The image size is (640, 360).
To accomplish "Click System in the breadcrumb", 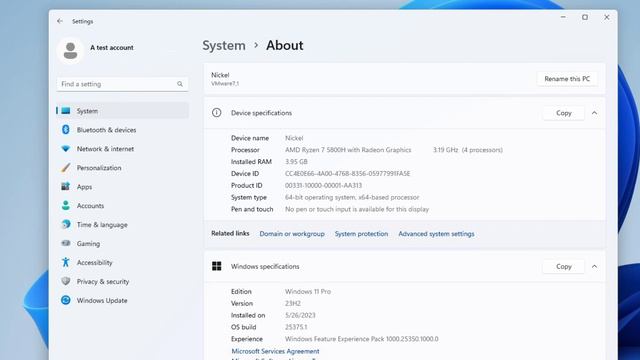I will point(224,45).
